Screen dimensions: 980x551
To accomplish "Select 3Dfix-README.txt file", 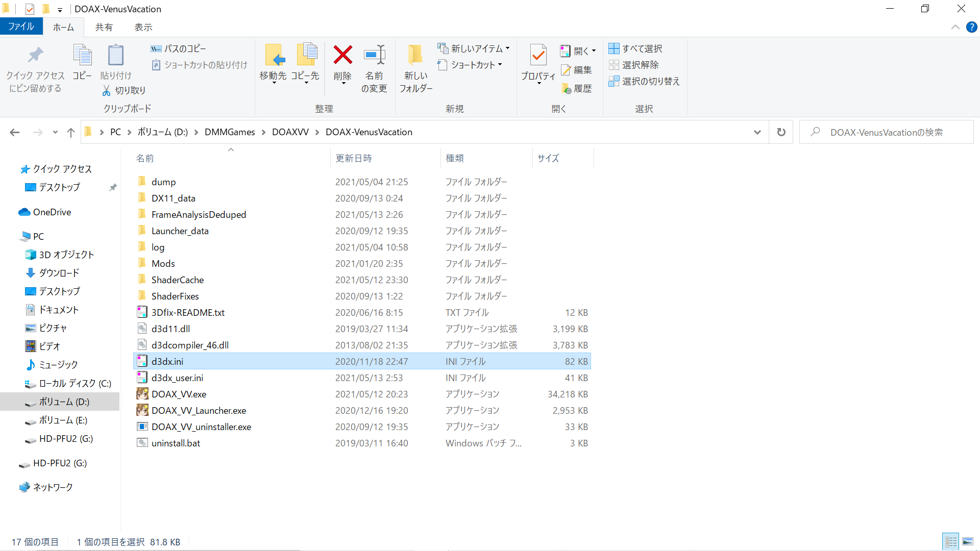I will 362,313.
